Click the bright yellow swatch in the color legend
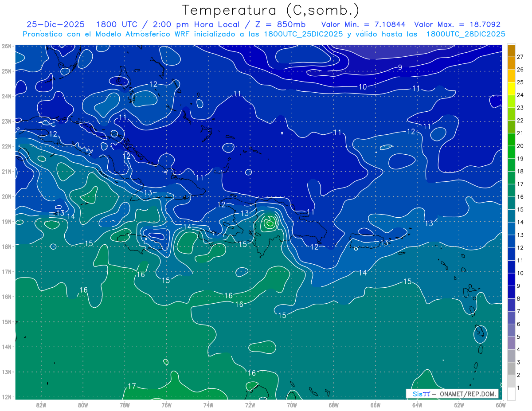This screenshot has width=532, height=411. [511, 89]
